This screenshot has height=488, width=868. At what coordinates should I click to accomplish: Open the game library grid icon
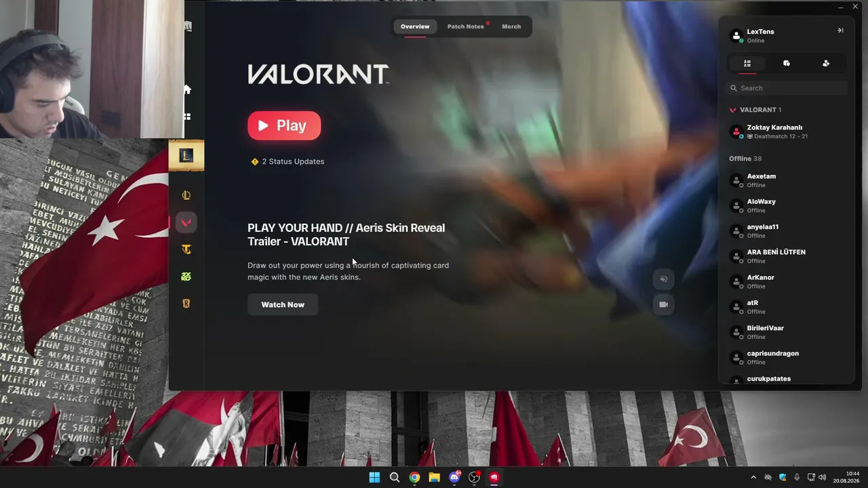(187, 117)
